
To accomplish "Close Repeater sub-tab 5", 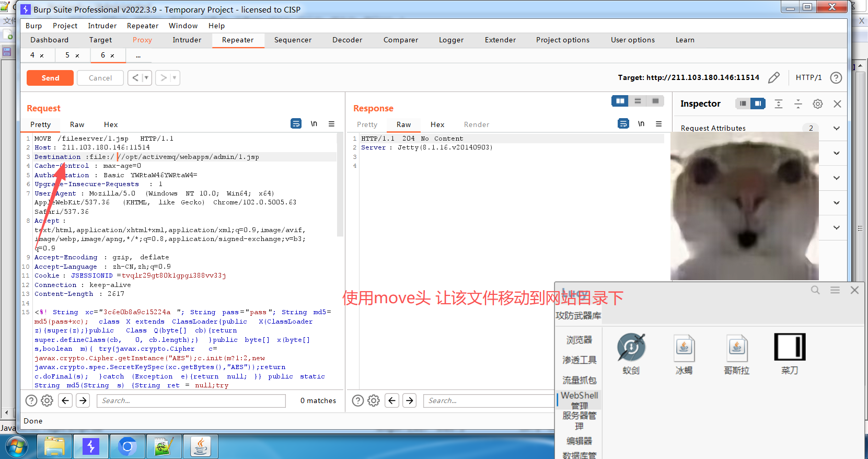I will click(77, 55).
